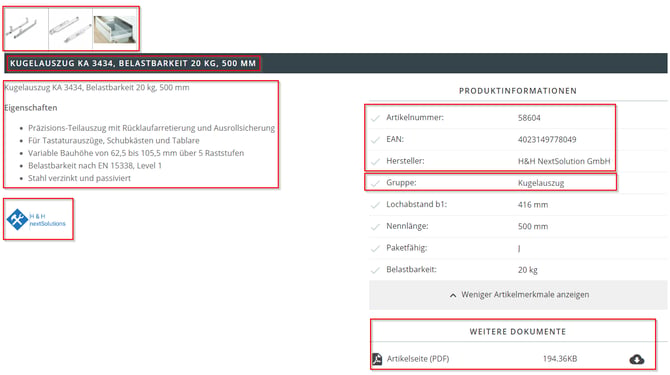The image size is (670, 375).
Task: Click the Produktinformationen heading
Action: [x=518, y=91]
